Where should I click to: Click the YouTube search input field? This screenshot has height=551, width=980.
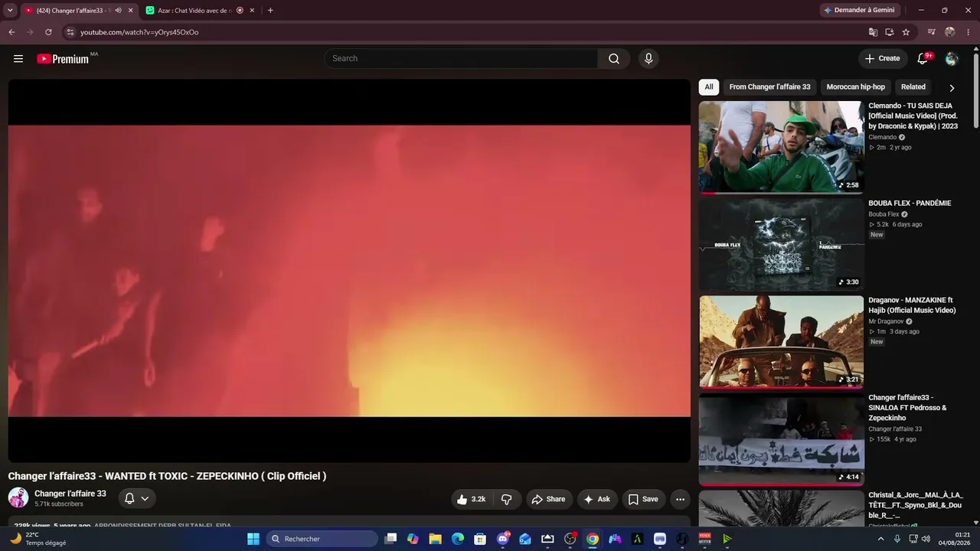click(x=461, y=59)
